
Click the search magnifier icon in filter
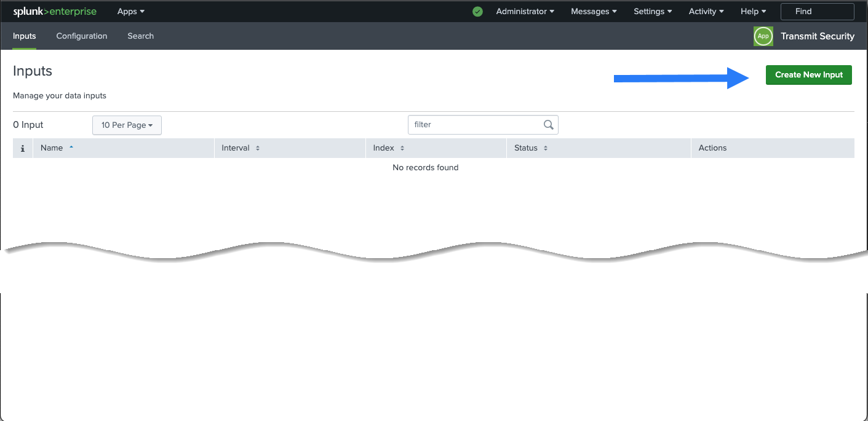tap(549, 125)
